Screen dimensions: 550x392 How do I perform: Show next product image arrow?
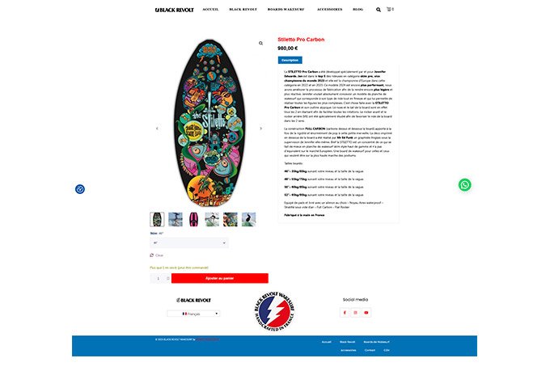(x=260, y=129)
